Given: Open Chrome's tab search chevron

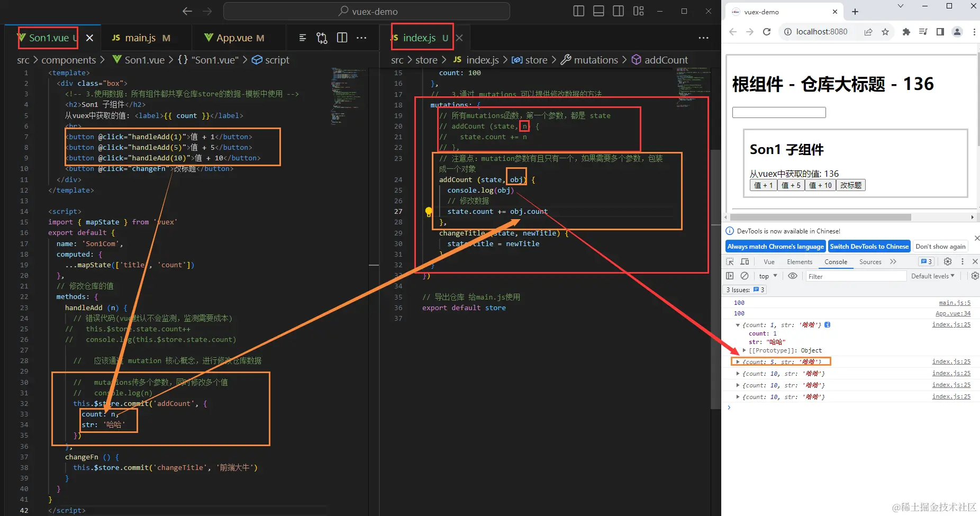Looking at the screenshot, I should 900,6.
